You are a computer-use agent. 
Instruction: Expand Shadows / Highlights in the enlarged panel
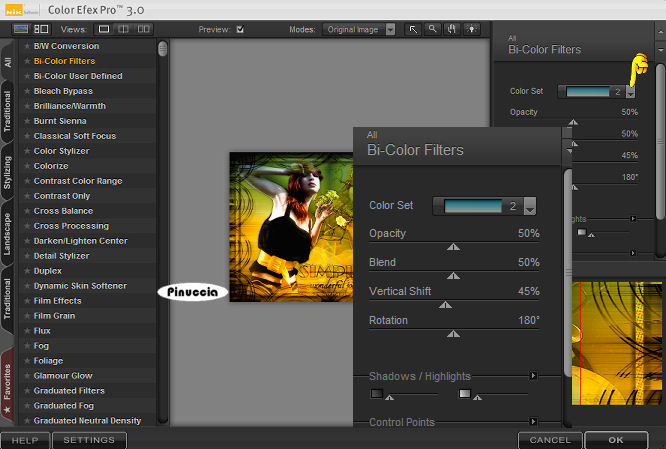533,376
